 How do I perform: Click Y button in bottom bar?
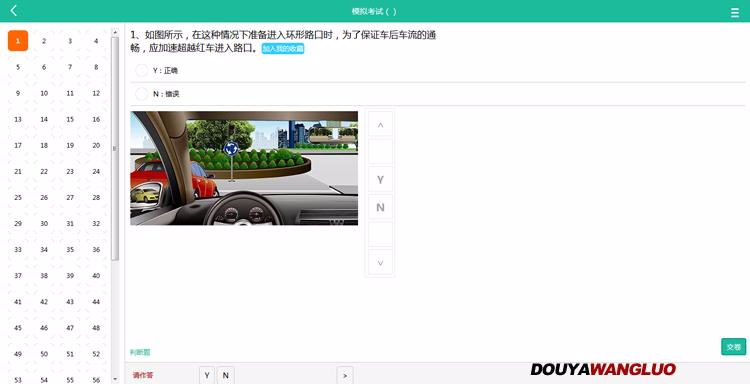pyautogui.click(x=207, y=375)
